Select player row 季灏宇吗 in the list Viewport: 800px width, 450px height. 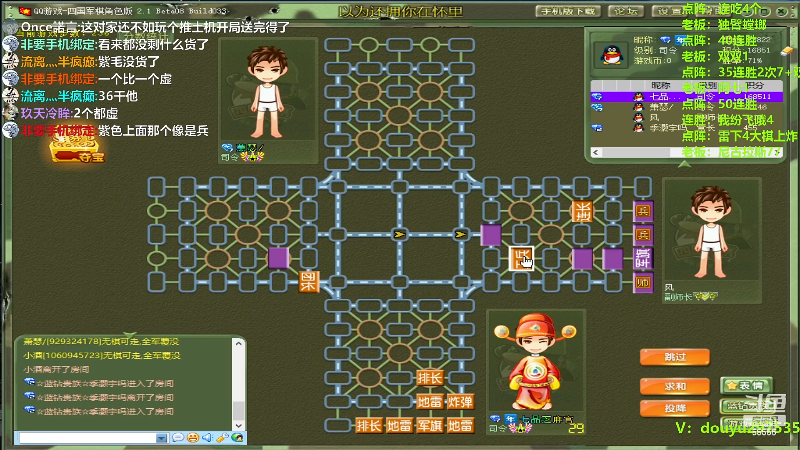coord(687,128)
